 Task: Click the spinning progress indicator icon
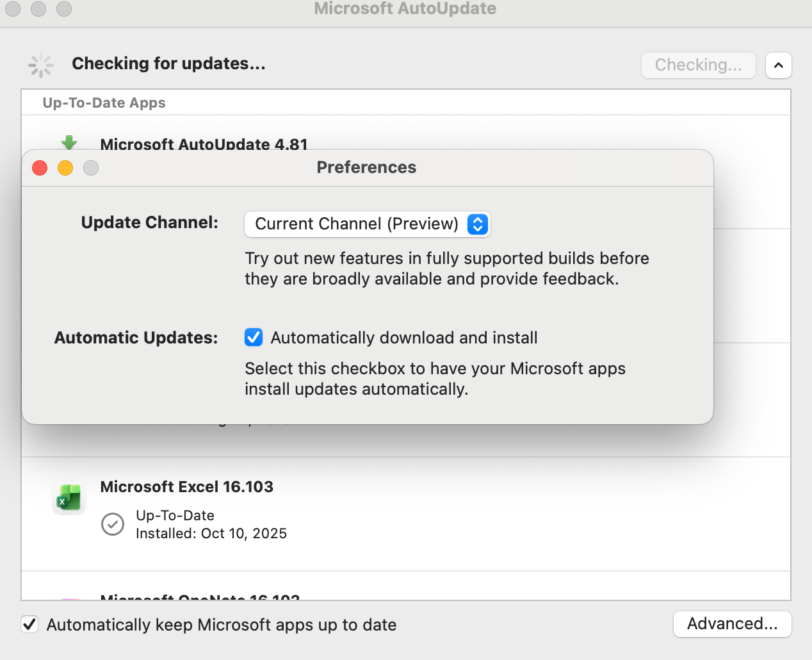(x=41, y=65)
